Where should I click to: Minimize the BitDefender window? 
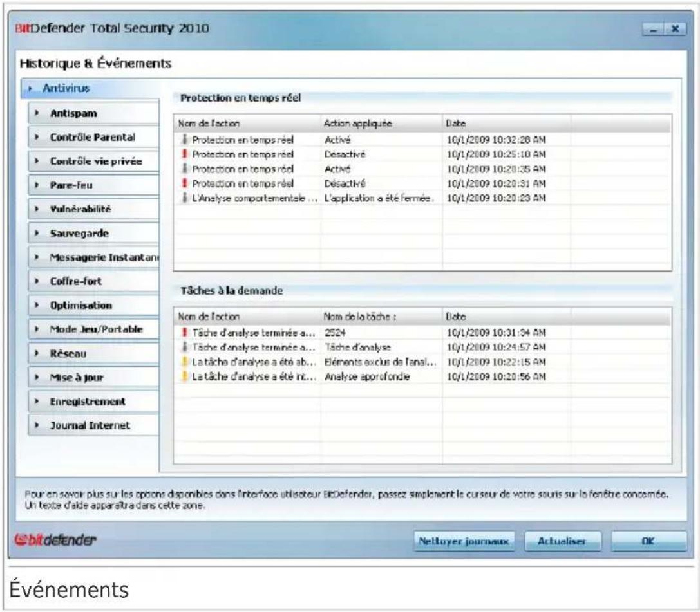[654, 30]
